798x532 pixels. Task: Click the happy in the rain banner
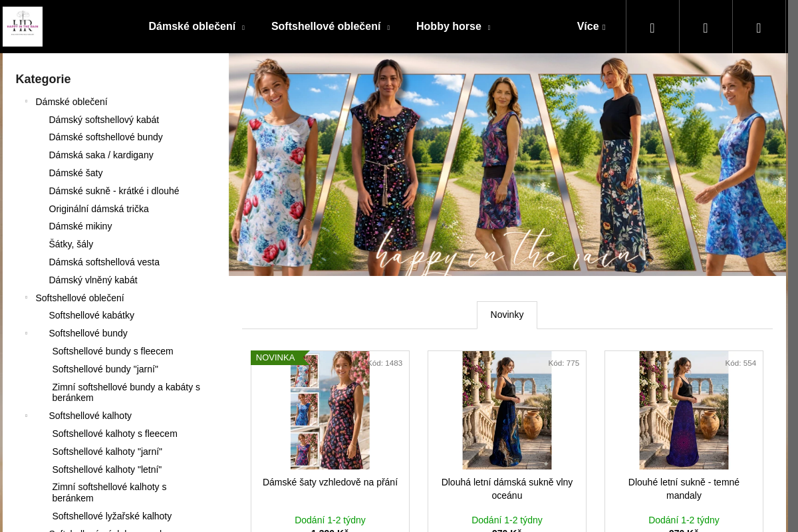pyautogui.click(x=507, y=165)
